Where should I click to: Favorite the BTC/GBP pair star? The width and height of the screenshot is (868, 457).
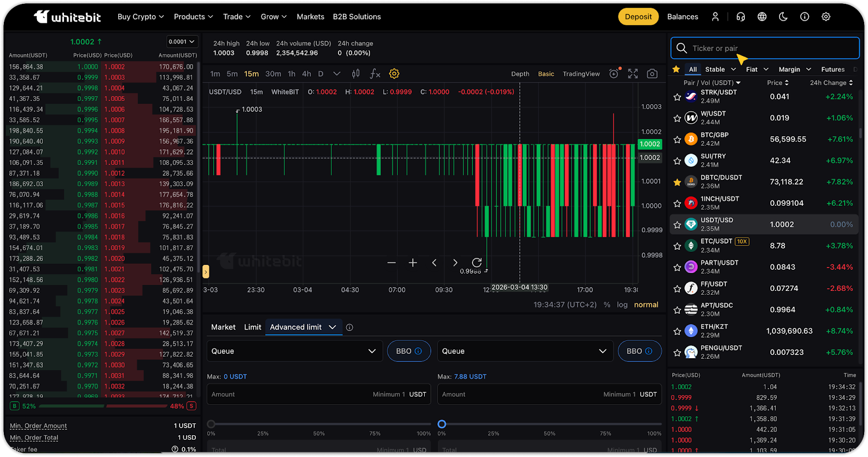(677, 139)
